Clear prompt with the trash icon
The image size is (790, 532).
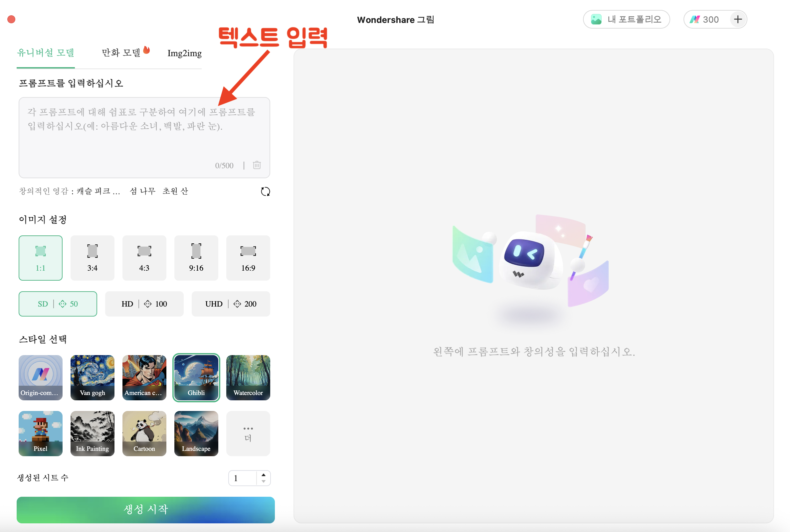click(x=257, y=165)
